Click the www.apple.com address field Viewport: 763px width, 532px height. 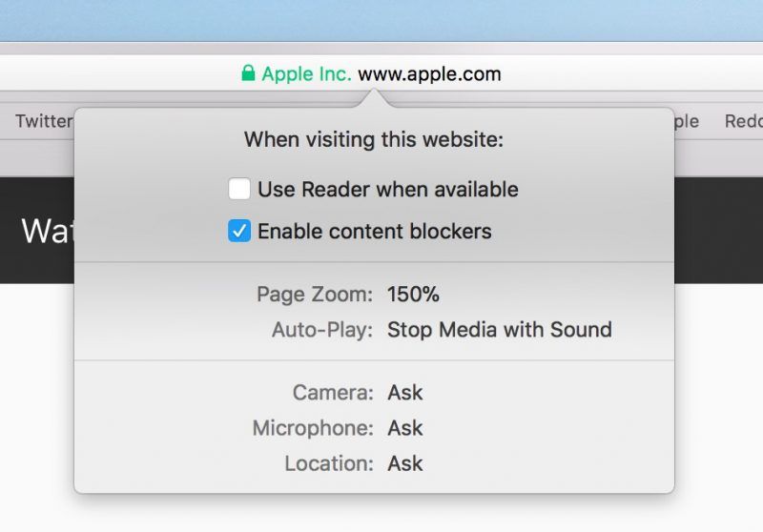(x=429, y=73)
